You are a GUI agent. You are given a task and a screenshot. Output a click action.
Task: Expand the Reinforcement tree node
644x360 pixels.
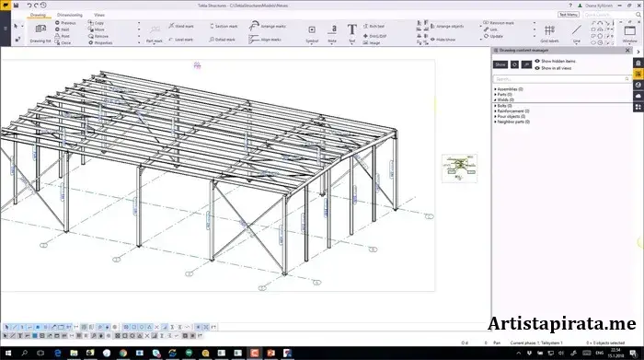495,111
